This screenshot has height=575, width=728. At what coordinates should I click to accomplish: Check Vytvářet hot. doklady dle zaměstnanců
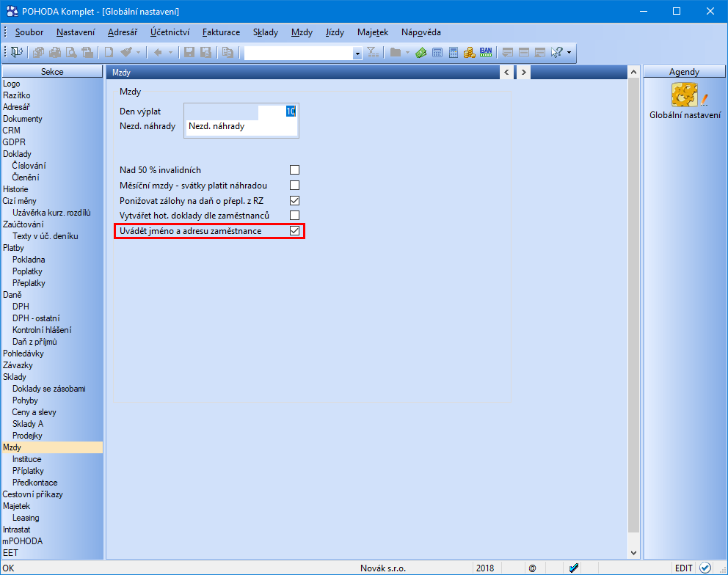[294, 216]
